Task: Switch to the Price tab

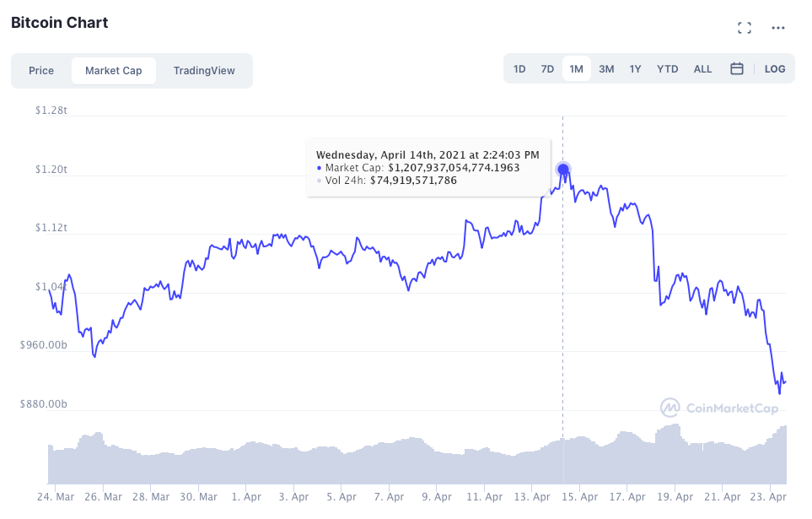Action: [41, 71]
